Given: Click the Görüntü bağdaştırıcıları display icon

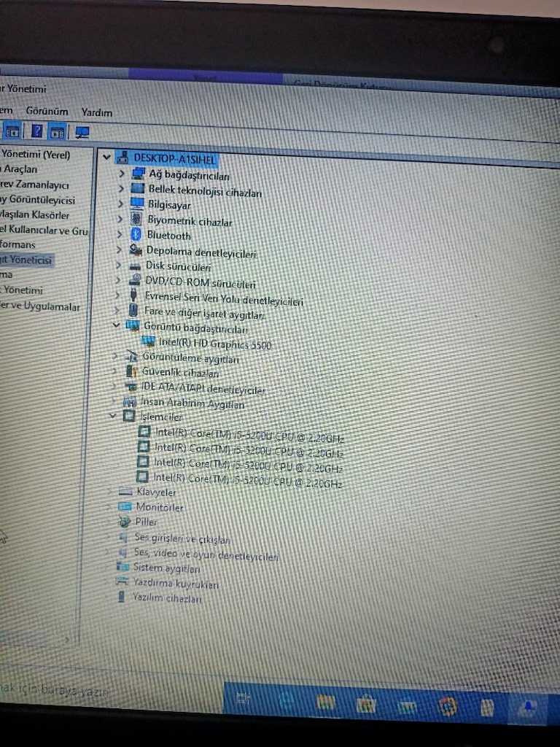Looking at the screenshot, I should [x=133, y=326].
